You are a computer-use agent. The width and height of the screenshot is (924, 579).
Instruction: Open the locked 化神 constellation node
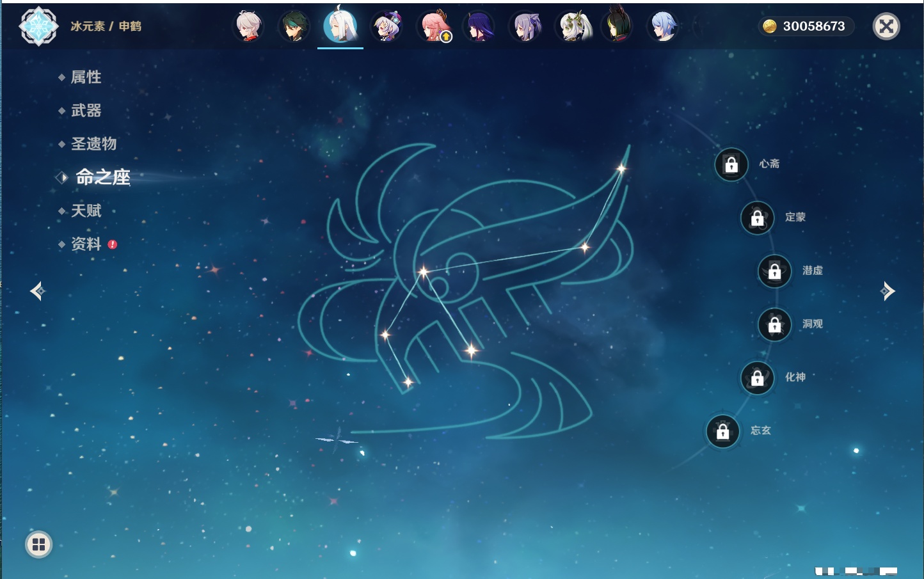(x=758, y=378)
